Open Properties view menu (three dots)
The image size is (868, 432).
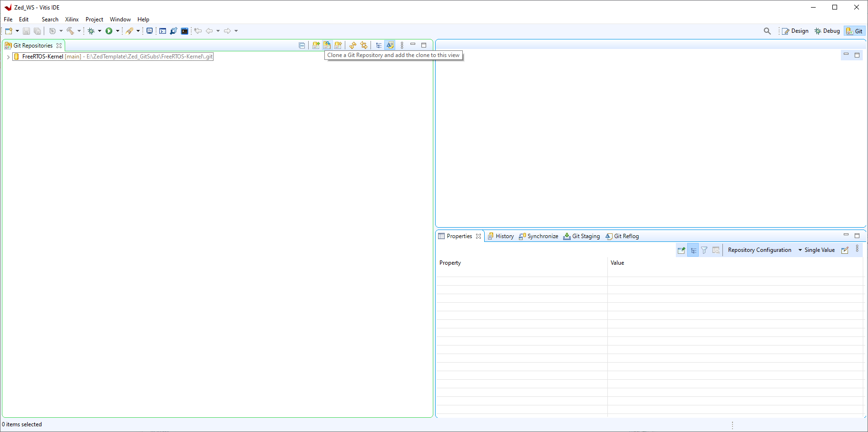857,249
